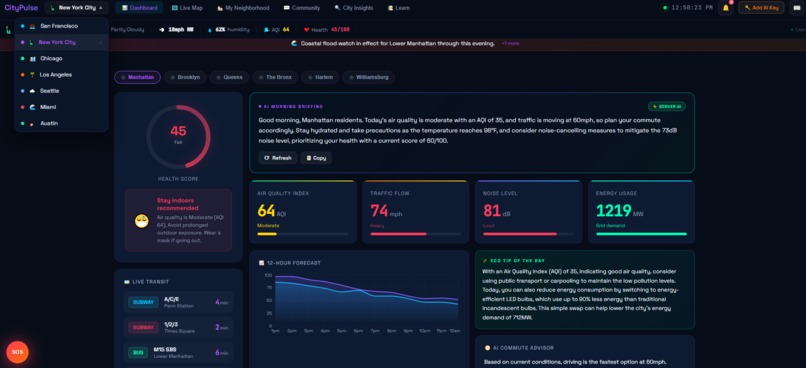Click the wave icon in the flood watch banner
Screen dimensions: 806x368
point(294,44)
